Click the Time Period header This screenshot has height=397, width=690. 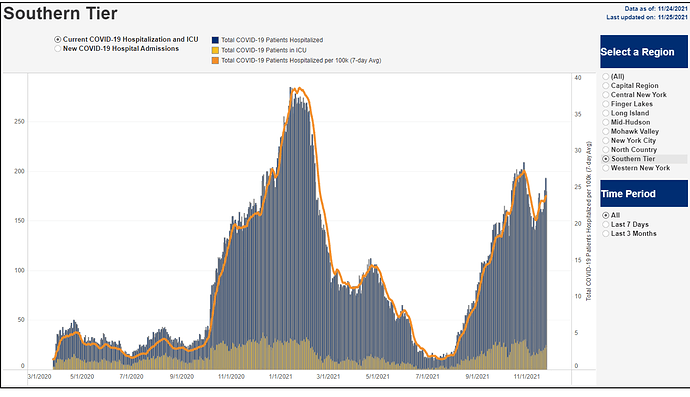click(644, 193)
